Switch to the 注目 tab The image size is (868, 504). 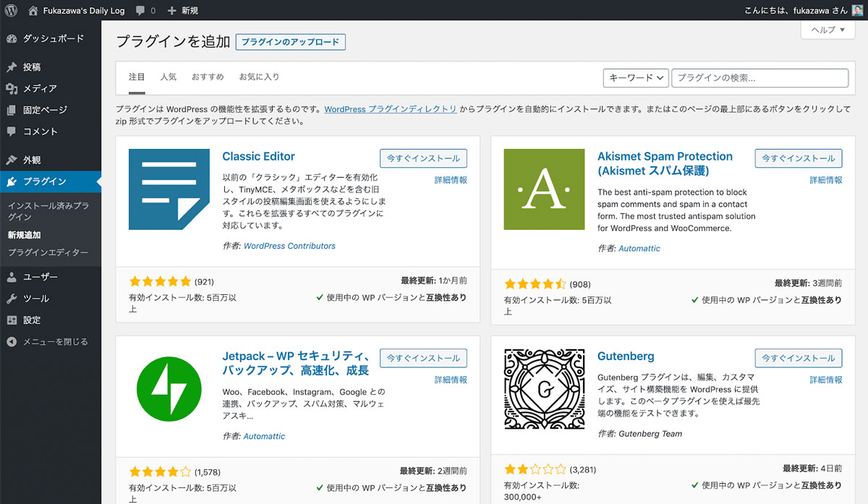click(137, 77)
